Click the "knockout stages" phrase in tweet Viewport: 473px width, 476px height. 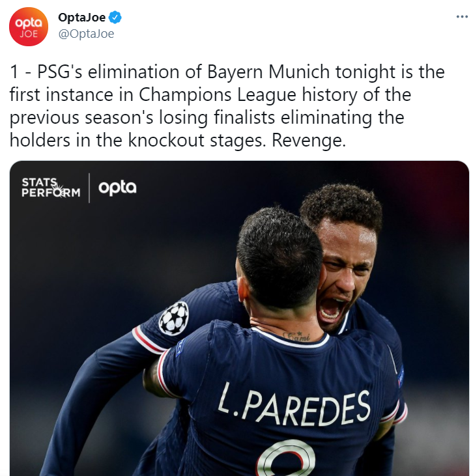(197, 141)
